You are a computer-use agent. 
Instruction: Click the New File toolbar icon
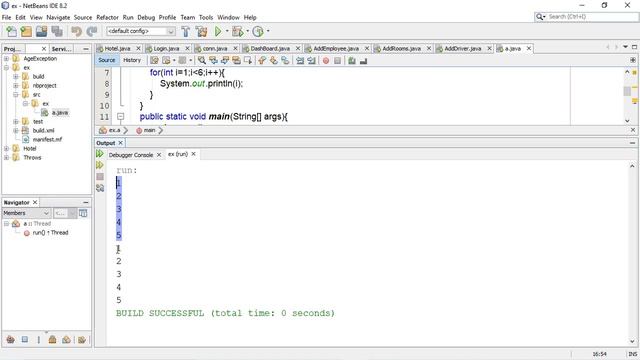[11, 31]
